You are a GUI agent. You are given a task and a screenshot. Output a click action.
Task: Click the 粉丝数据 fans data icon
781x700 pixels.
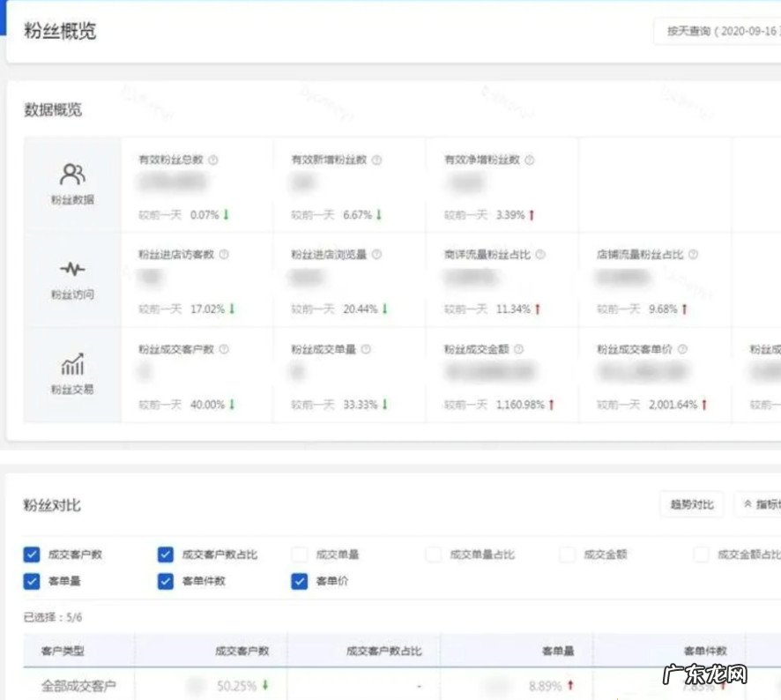[71, 172]
